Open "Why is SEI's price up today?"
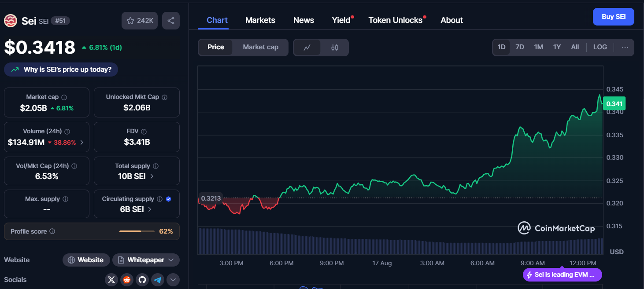 click(x=61, y=70)
